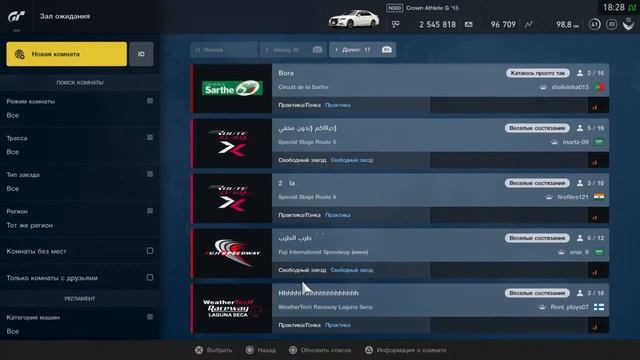Click the Обновить список button prompt
640x360 pixels.
(x=320, y=350)
